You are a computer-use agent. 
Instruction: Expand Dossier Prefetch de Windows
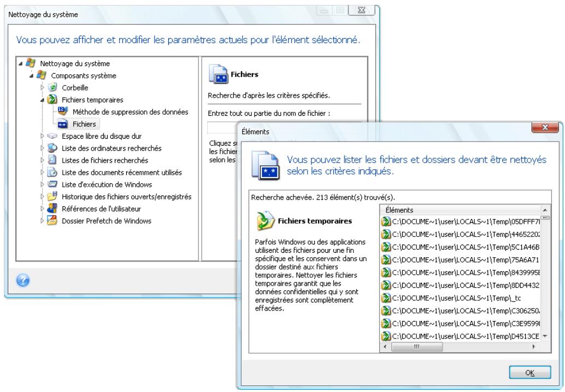click(42, 221)
